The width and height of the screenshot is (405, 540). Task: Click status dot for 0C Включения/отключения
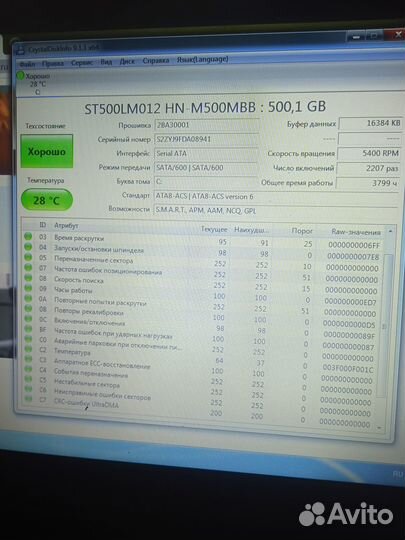(x=28, y=318)
